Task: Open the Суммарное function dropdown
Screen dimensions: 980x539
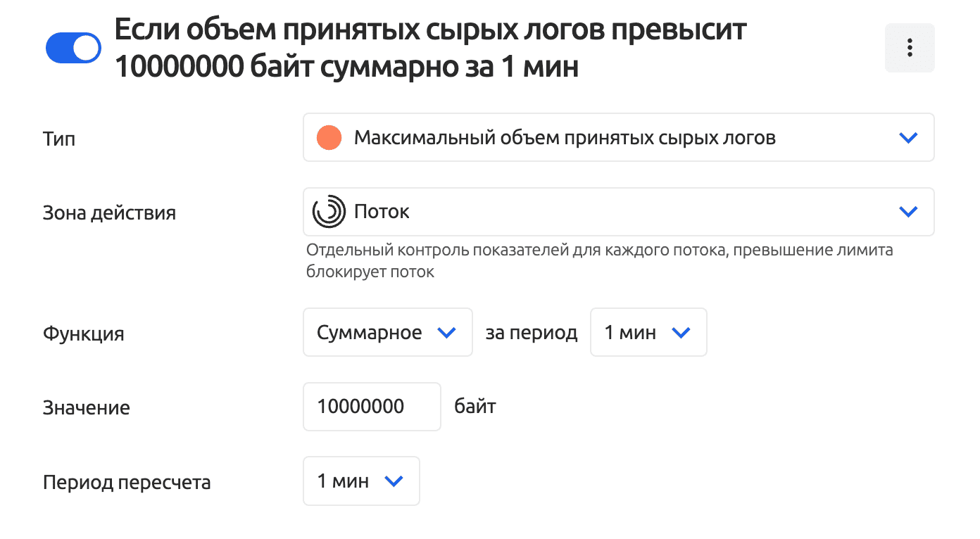Action: coord(370,333)
